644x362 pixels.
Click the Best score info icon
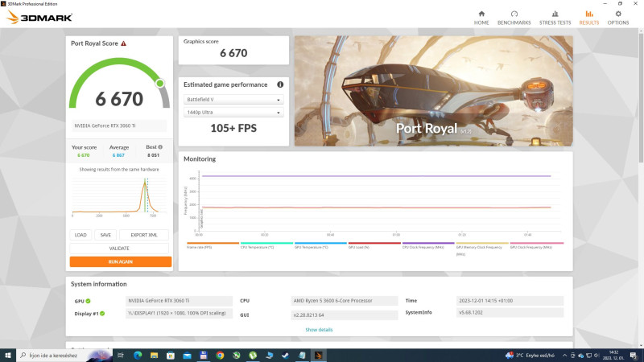(x=160, y=147)
